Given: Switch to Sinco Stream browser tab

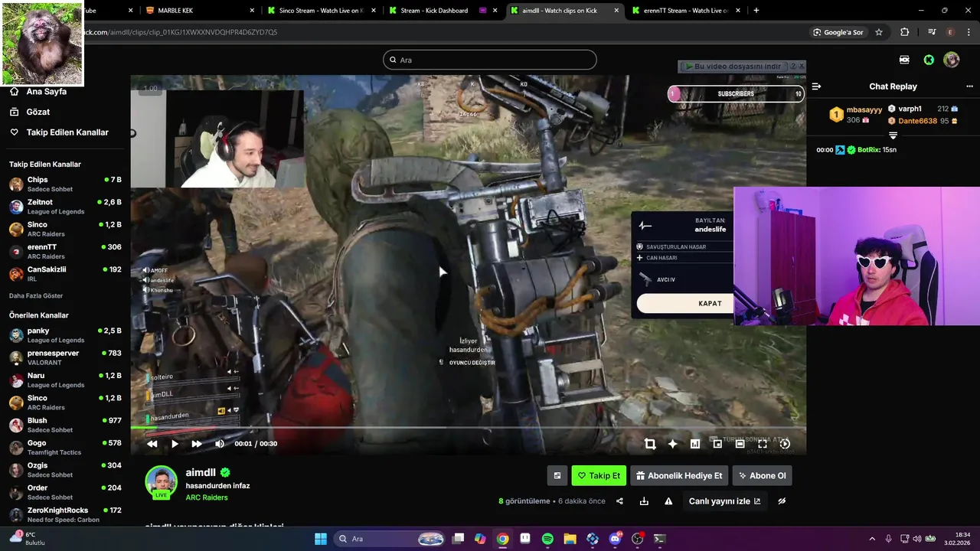Looking at the screenshot, I should (320, 11).
